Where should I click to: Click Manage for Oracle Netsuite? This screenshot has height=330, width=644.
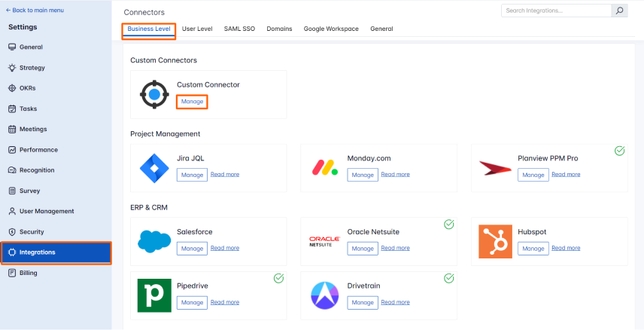363,249
